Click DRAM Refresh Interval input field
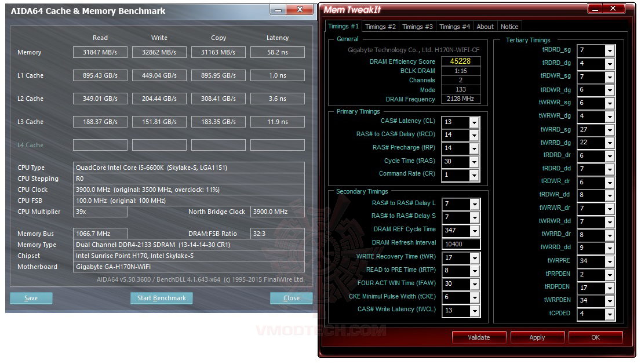641x364 pixels. coord(461,244)
